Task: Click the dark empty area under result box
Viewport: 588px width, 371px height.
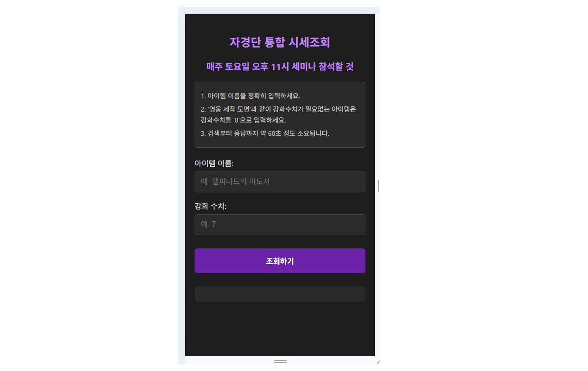Action: 280,329
